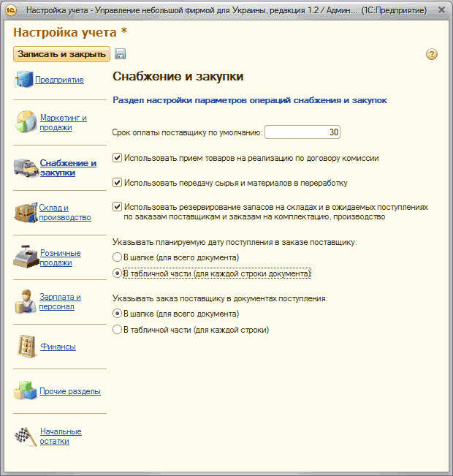Select В табличной части (для каждой строки документа)
The height and width of the screenshot is (476, 453).
[117, 273]
